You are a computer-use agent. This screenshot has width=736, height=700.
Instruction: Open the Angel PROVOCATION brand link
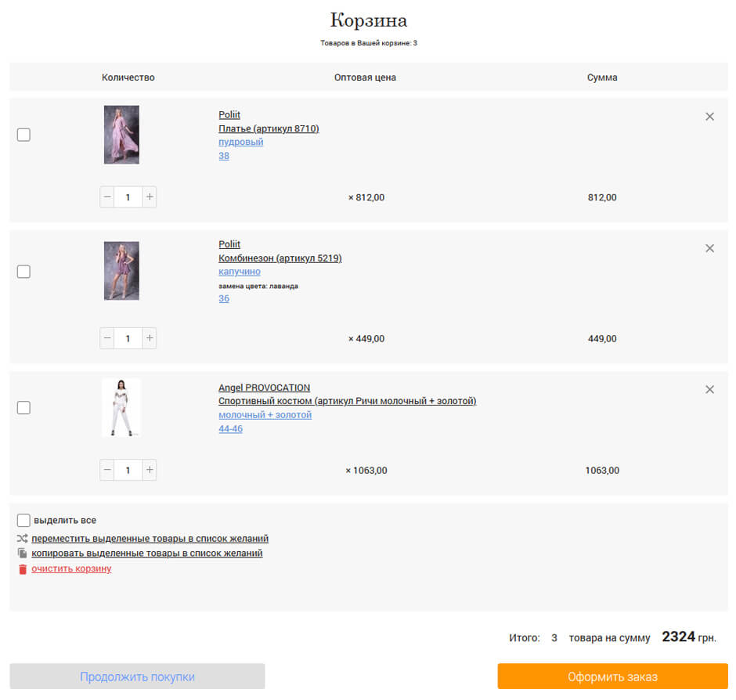[264, 388]
